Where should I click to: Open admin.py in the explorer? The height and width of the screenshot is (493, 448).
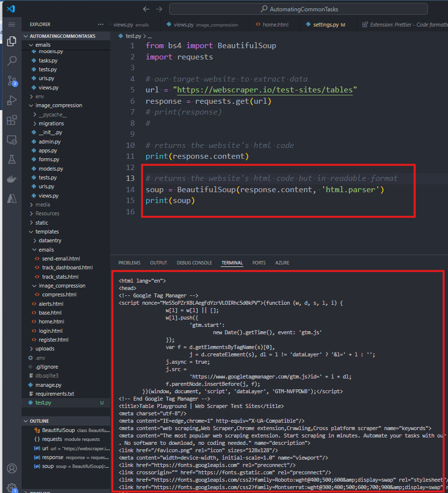click(x=66, y=142)
